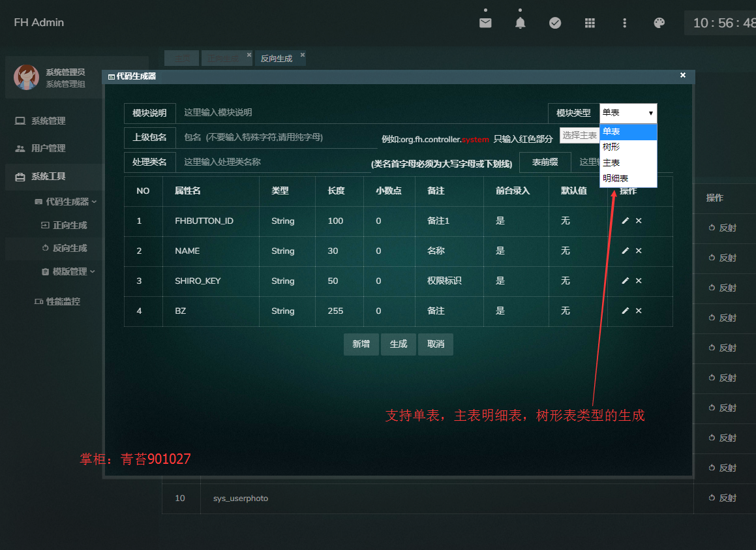Screen dimensions: 756x550
Task: Delete the FHBUTTON_ID row with X icon
Action: pyautogui.click(x=639, y=221)
